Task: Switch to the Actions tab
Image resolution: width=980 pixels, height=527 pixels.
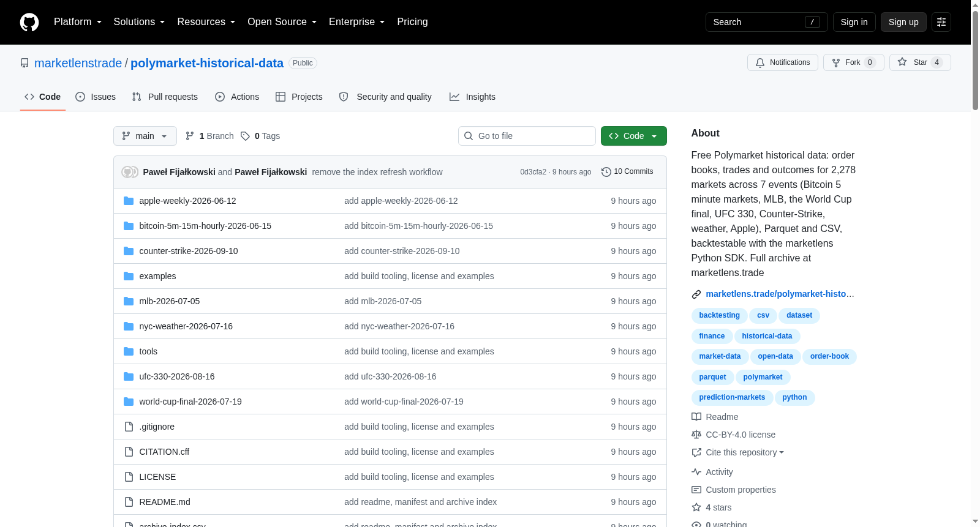Action: point(237,97)
